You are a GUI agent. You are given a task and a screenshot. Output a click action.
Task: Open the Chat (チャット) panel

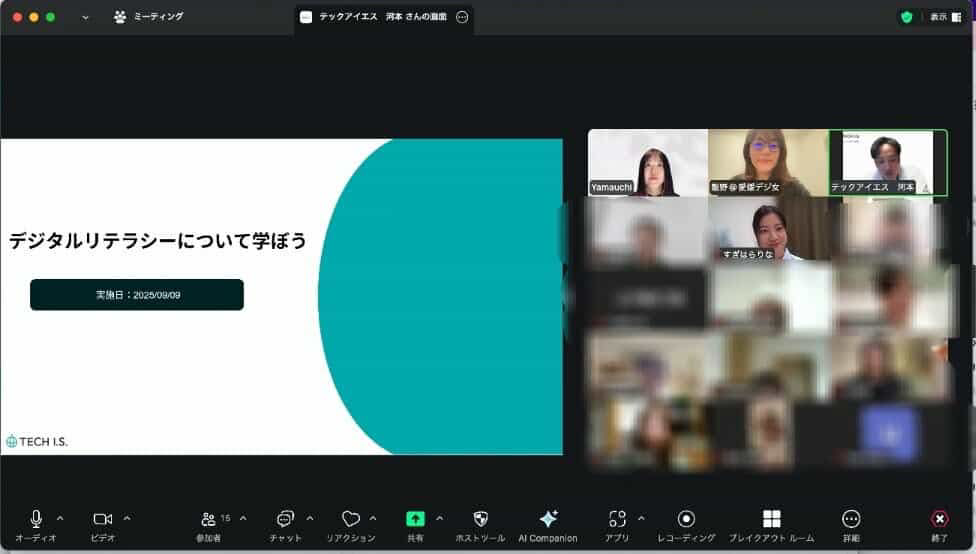coord(285,519)
